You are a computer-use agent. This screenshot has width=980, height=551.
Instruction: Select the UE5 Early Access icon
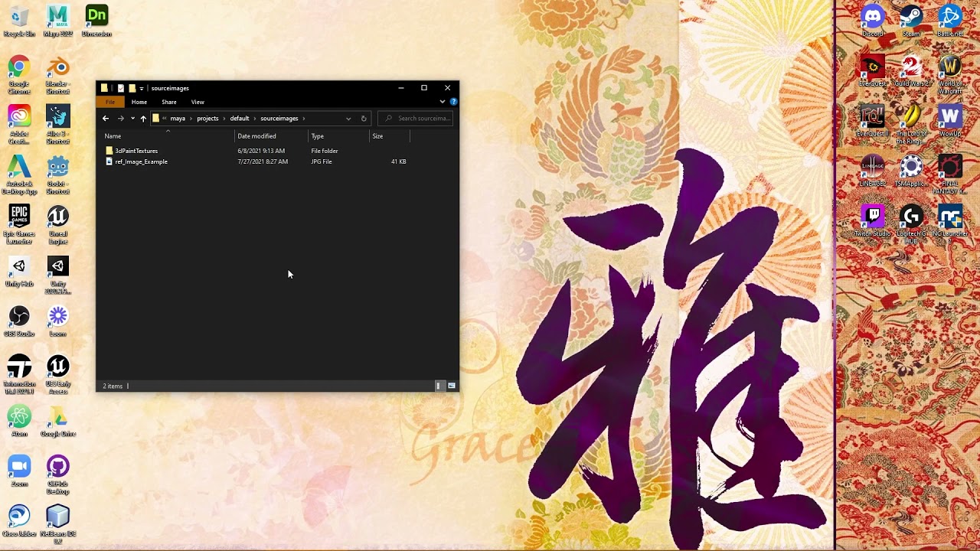click(x=57, y=375)
